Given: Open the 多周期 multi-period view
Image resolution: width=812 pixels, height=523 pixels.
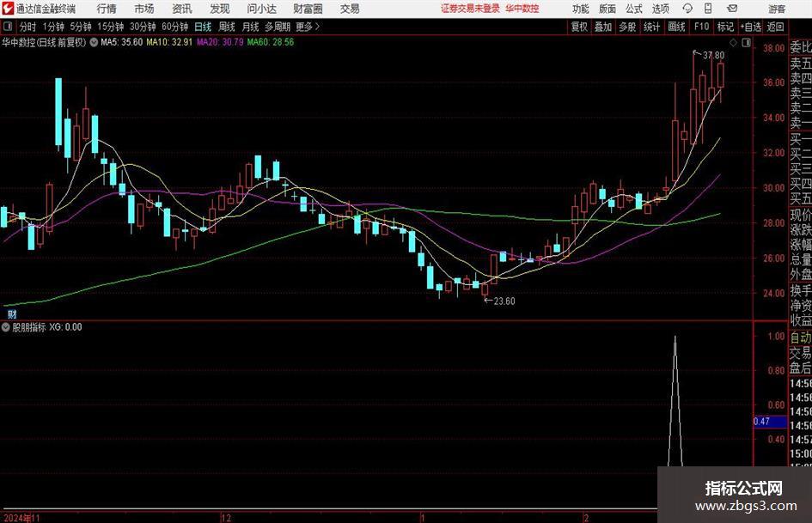Looking at the screenshot, I should click(x=278, y=27).
